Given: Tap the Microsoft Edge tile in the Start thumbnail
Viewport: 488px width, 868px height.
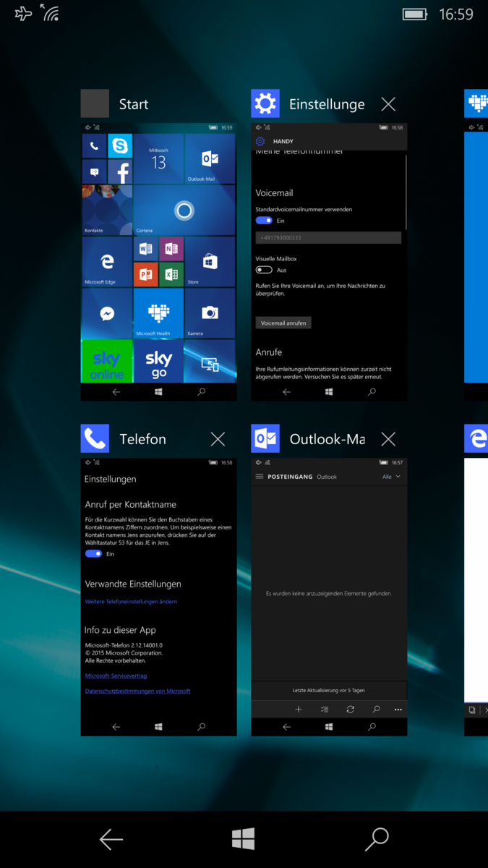Looking at the screenshot, I should [x=107, y=262].
